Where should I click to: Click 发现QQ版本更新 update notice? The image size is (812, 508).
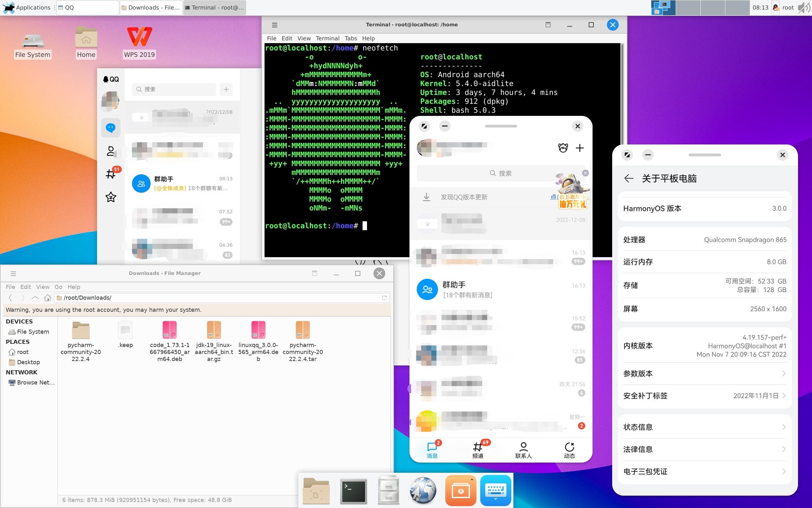click(464, 197)
